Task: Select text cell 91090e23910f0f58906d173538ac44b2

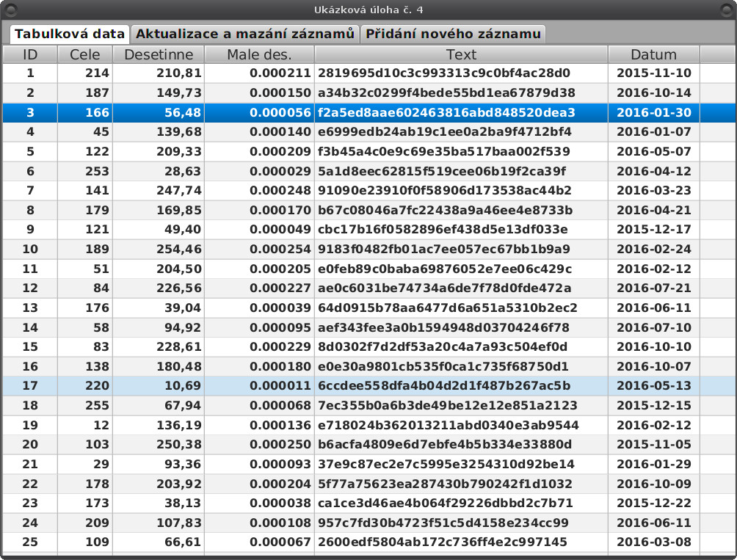Action: 461,190
